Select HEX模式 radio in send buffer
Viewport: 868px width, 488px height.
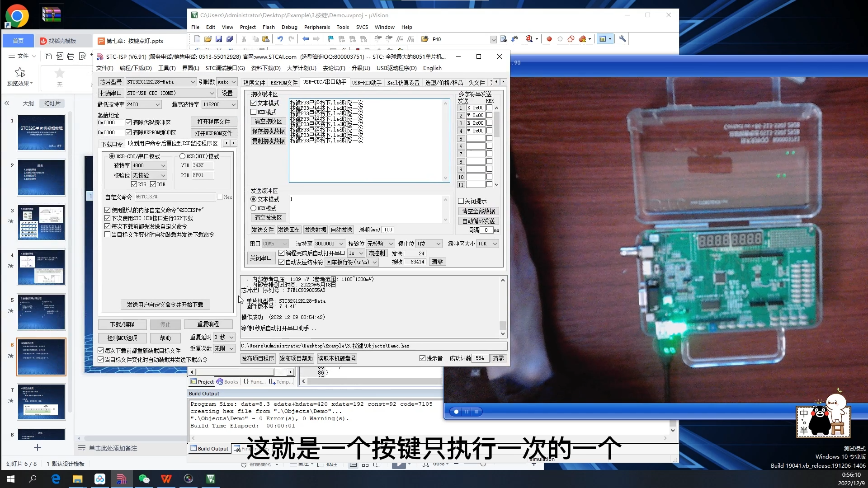(254, 208)
